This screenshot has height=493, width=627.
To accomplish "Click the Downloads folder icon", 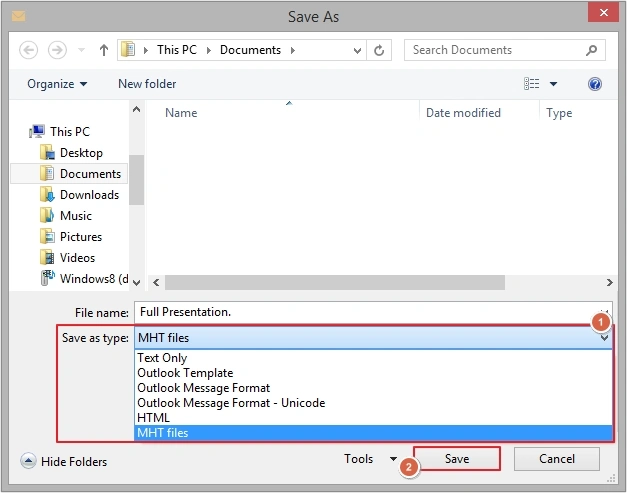I will [47, 194].
